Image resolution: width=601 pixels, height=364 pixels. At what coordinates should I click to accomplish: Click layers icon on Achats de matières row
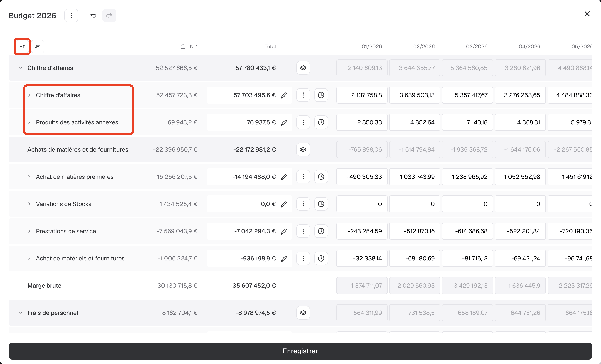[x=303, y=150]
